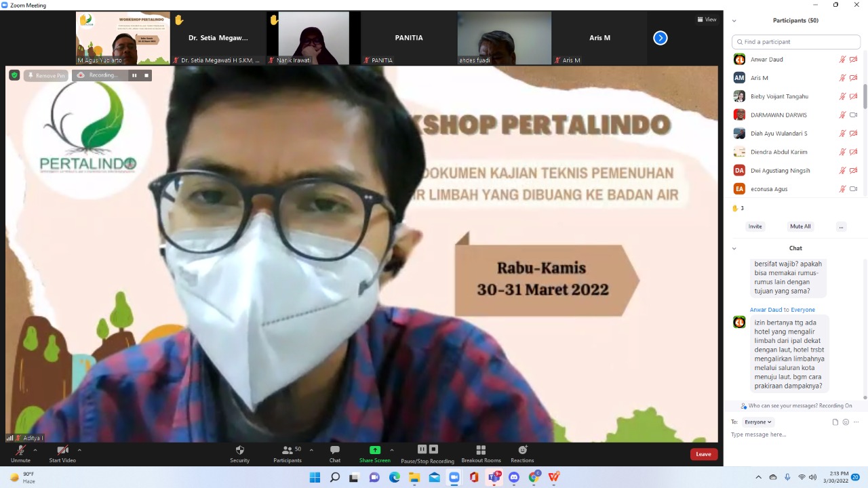Open more options beside Mute All
Image resolution: width=868 pixels, height=488 pixels.
(841, 226)
